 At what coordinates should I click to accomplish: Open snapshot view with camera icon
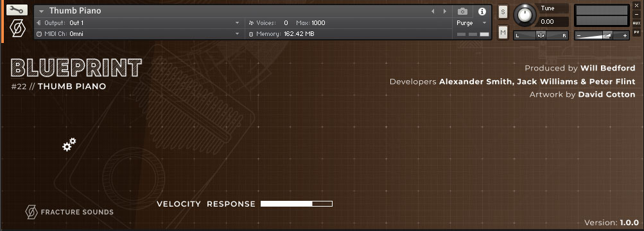[462, 12]
